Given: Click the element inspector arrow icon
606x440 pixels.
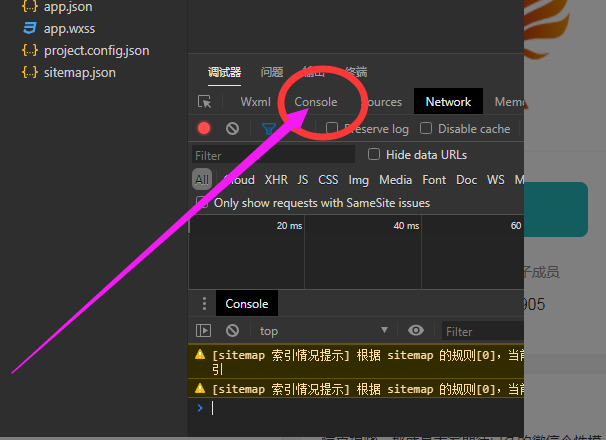Looking at the screenshot, I should point(205,102).
